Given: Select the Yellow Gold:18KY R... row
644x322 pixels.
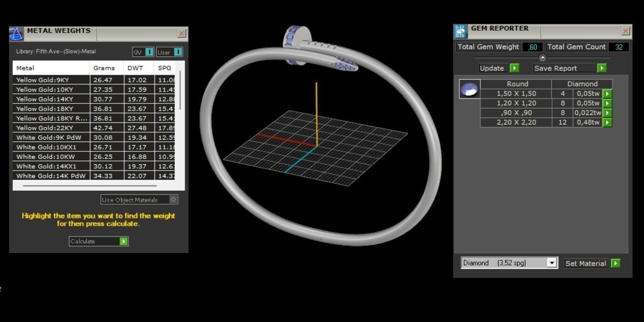Looking at the screenshot, I should coord(94,118).
